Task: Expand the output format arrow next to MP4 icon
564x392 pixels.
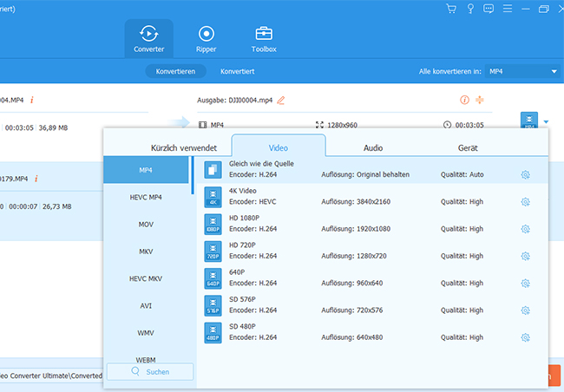Action: point(547,123)
